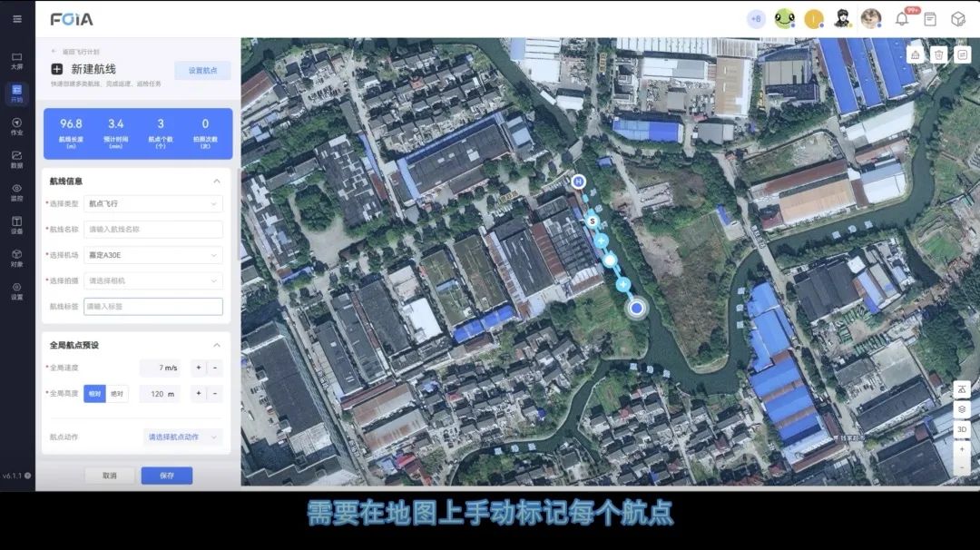
Task: Open the 设备 sidebar menu item
Action: [16, 224]
